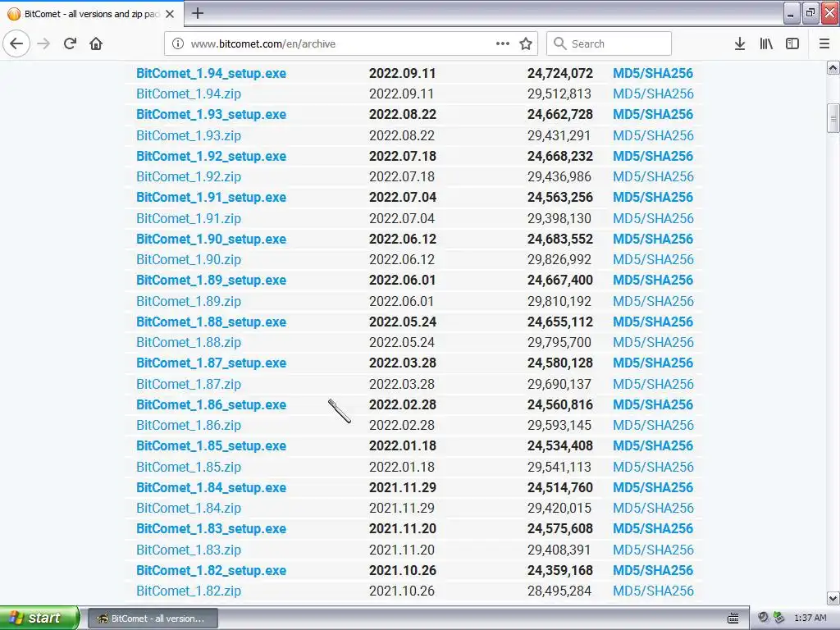
Task: Close the BitComet archive tab
Action: click(170, 14)
